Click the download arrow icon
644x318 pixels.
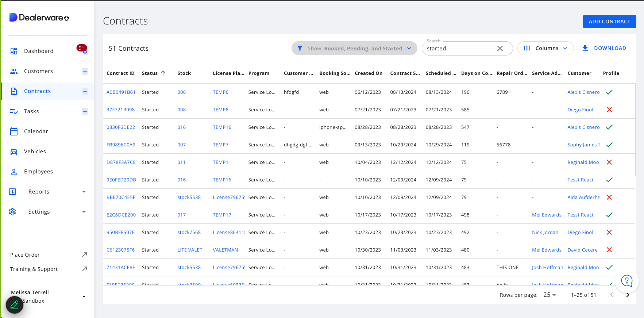point(585,48)
